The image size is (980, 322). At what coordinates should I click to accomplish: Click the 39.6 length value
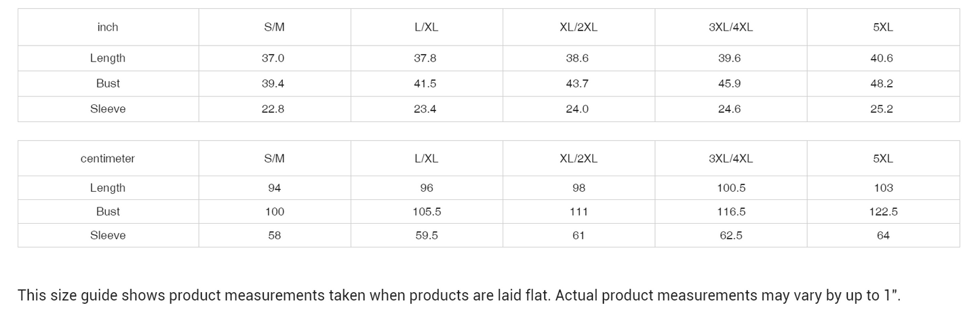click(x=730, y=58)
